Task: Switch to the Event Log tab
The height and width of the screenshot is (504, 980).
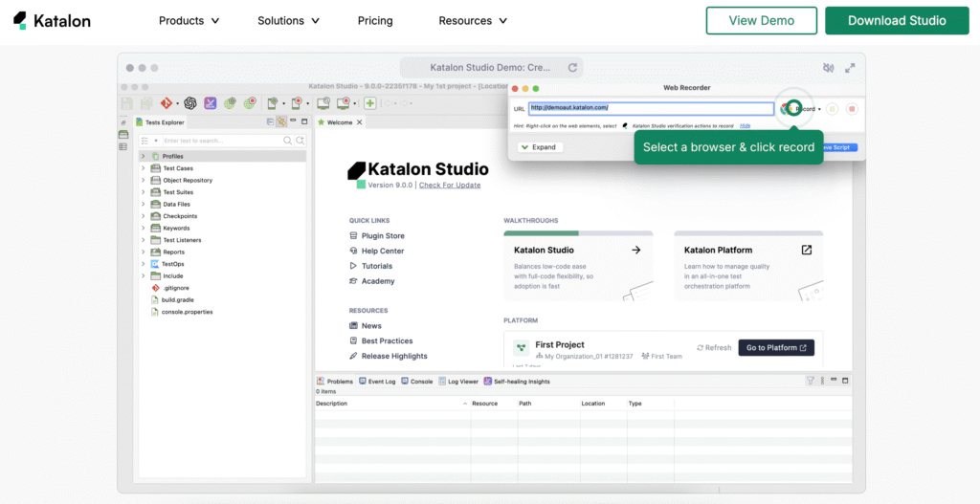Action: pos(377,381)
